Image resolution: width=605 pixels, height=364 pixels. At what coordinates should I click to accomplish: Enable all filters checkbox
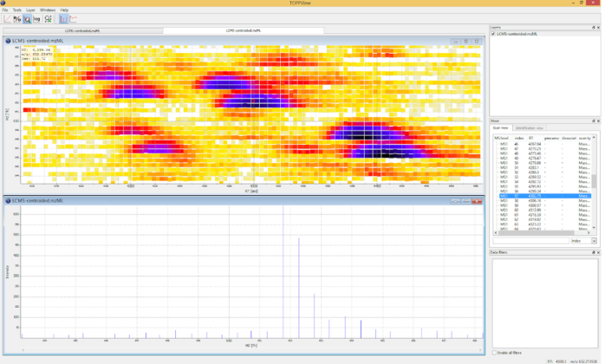click(x=494, y=353)
